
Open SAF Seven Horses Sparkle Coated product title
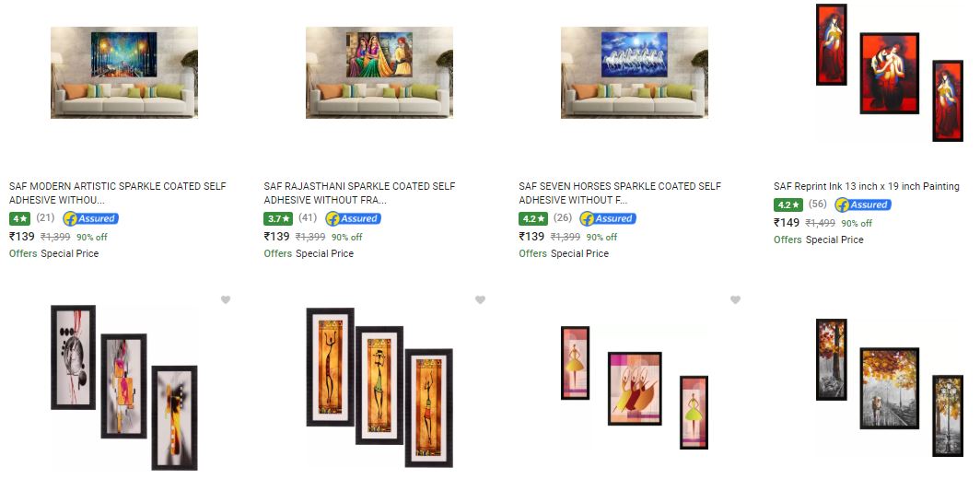619,193
